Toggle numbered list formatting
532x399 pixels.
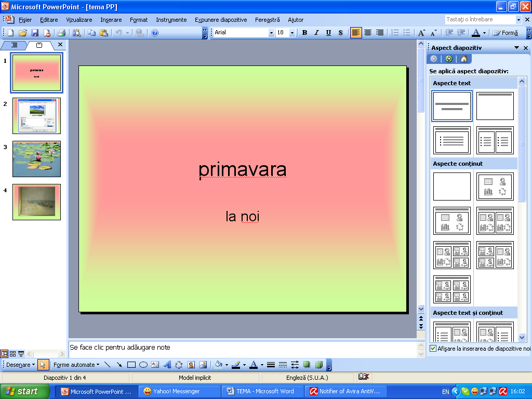click(x=395, y=33)
